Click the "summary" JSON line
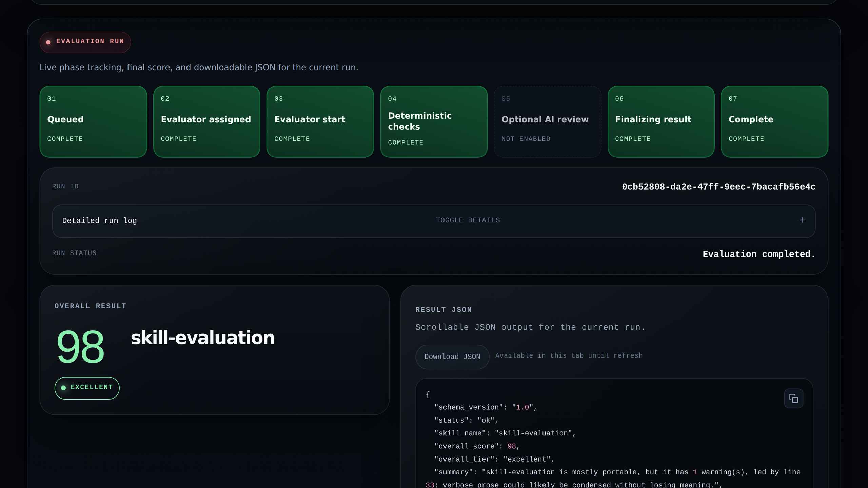Viewport: 868px width, 488px height. 613,479
